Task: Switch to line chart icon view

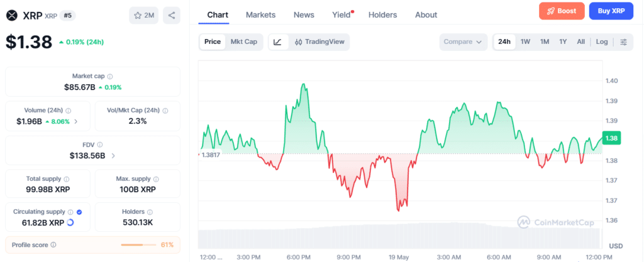Action: coord(277,42)
